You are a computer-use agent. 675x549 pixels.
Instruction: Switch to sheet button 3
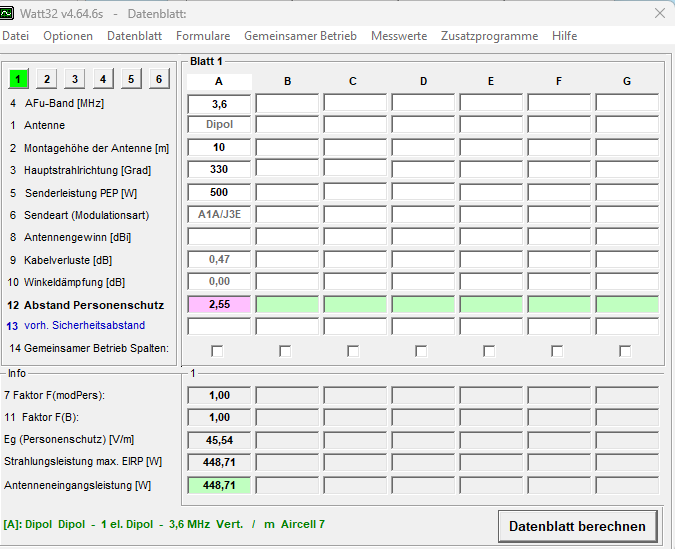pyautogui.click(x=74, y=79)
